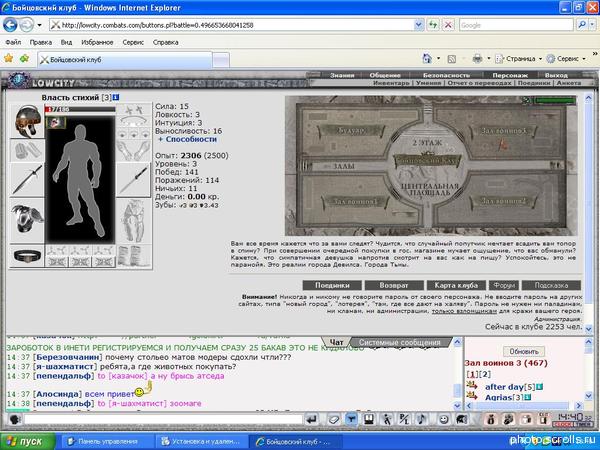
Task: Click the empty bracers slot under the helmet
Action: click(27, 150)
